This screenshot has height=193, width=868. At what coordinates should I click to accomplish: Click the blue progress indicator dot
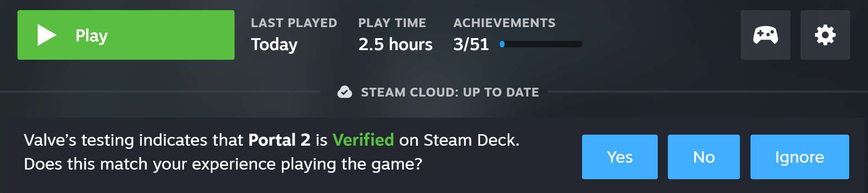(502, 44)
